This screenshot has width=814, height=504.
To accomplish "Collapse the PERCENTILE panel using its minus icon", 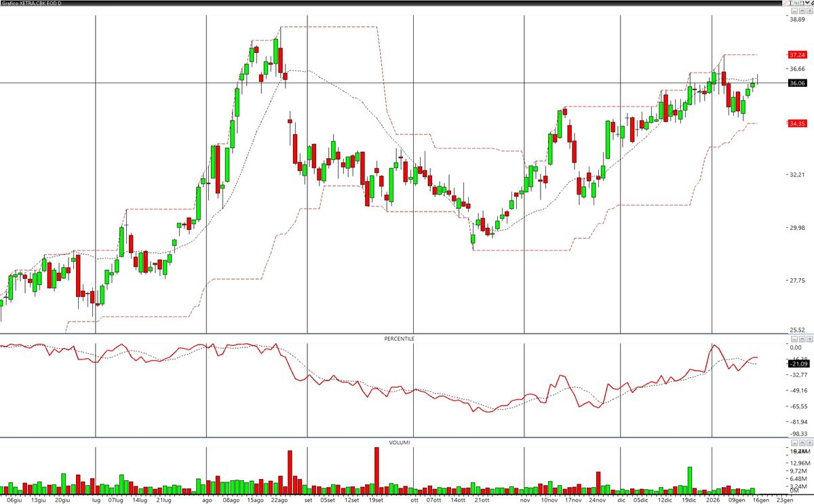I will coord(794,339).
